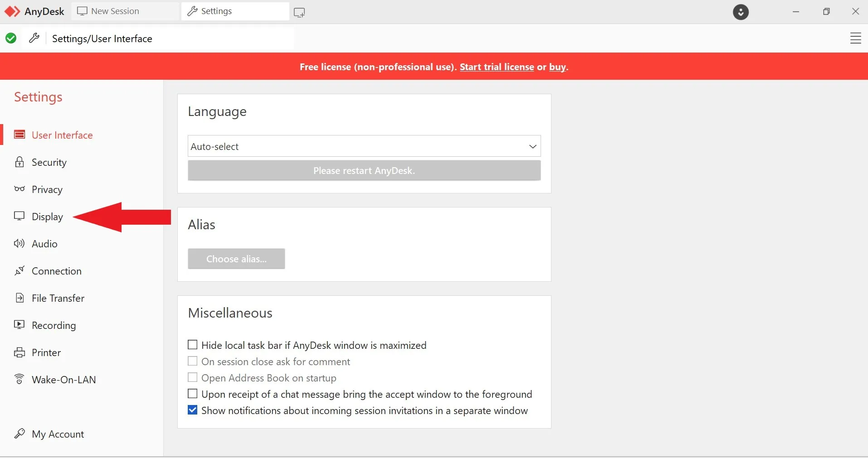Click the wrench icon beside the address field
Viewport: 868px width, 458px height.
coord(34,38)
